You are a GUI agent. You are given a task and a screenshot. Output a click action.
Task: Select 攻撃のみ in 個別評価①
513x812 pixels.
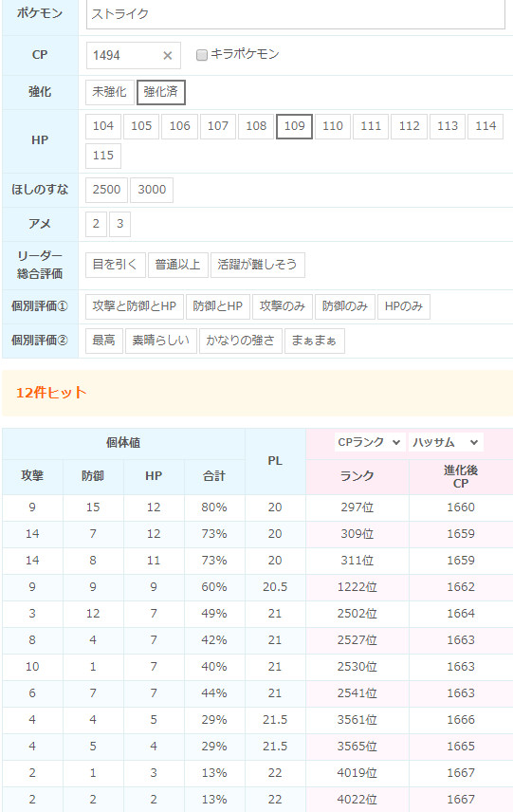click(283, 306)
